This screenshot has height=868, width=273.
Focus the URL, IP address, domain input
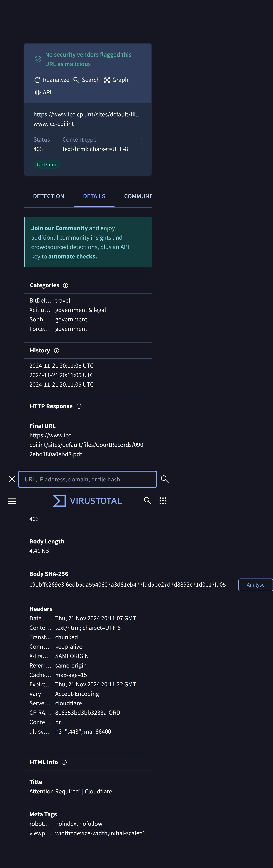pos(88,479)
